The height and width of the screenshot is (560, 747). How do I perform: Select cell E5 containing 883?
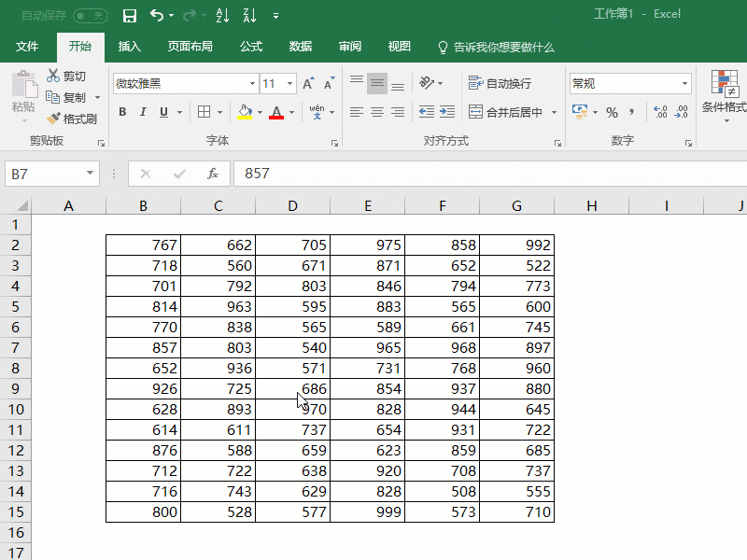(368, 306)
